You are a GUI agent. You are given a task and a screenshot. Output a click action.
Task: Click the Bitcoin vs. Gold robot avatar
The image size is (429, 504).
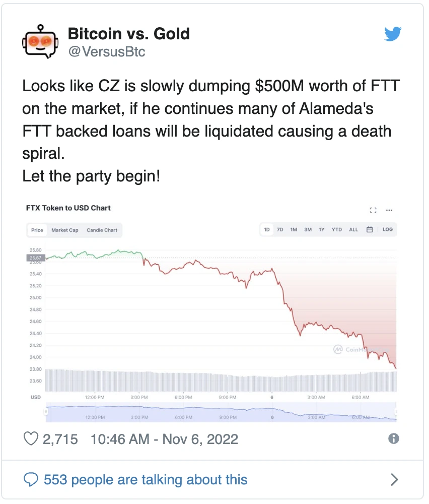[x=40, y=42]
